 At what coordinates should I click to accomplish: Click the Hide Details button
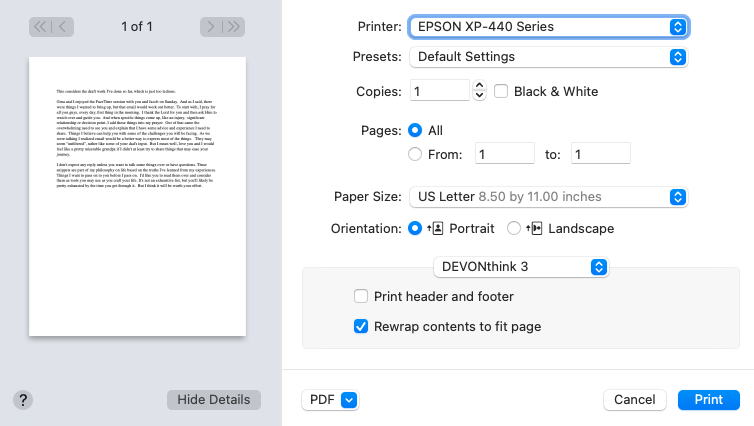point(213,399)
